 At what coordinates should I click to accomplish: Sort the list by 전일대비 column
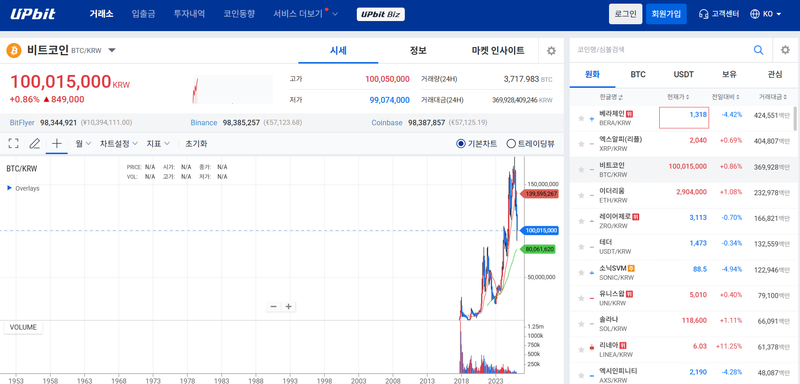(x=727, y=97)
